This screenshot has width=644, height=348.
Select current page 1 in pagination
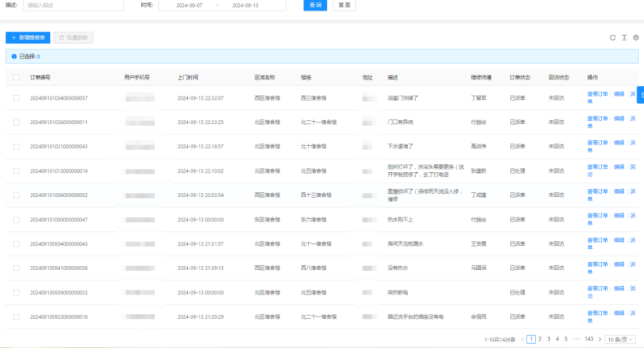point(531,339)
